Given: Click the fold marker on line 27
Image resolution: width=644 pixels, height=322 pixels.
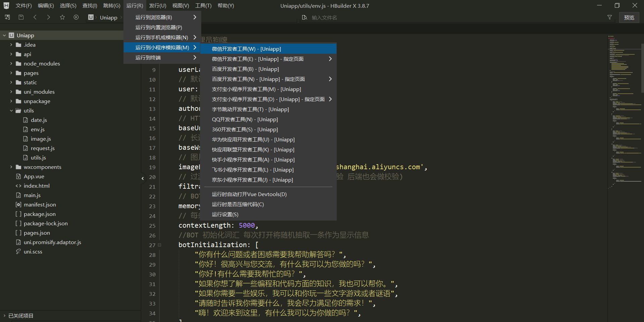Looking at the screenshot, I should [160, 245].
